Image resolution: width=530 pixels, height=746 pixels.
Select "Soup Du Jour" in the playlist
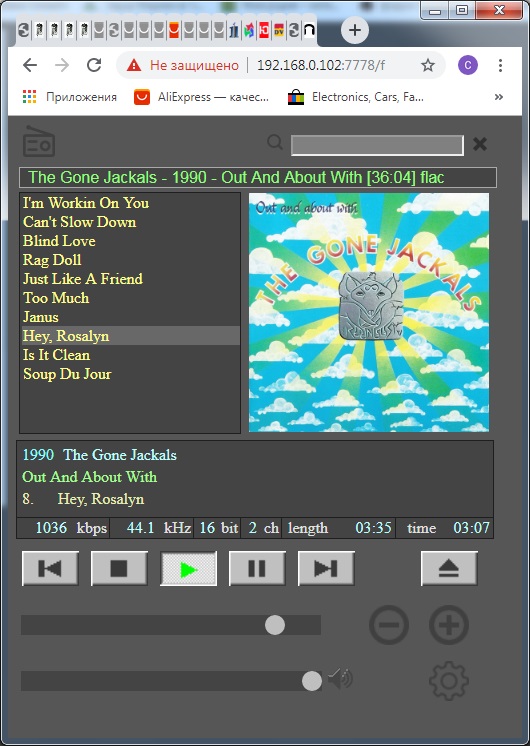67,374
